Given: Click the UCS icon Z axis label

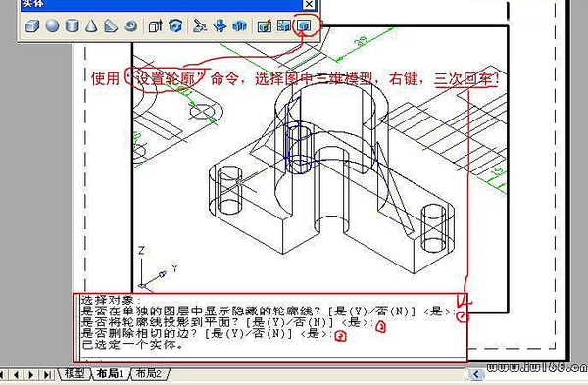Looking at the screenshot, I should (141, 250).
